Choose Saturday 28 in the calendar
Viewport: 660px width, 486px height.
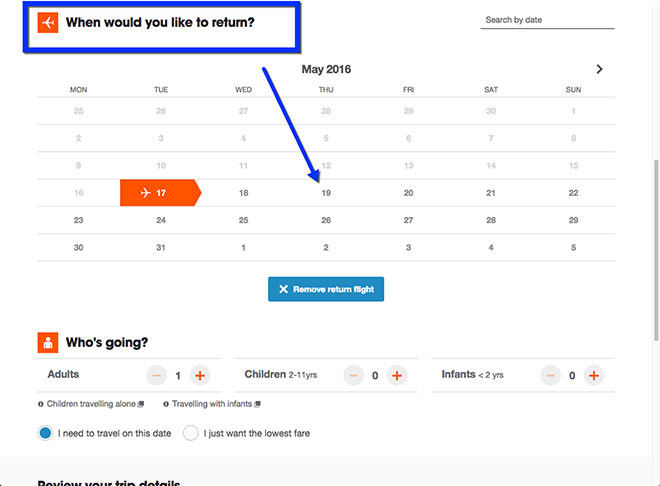(491, 220)
